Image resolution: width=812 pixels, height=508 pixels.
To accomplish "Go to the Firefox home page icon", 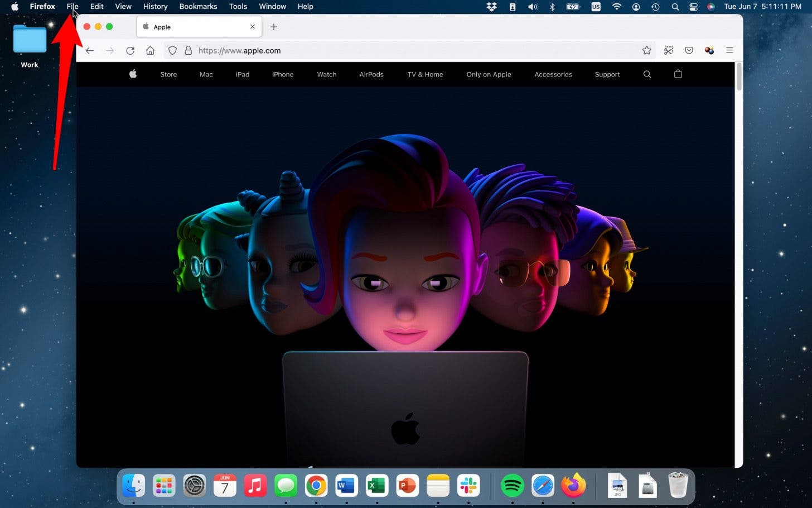I will point(150,50).
